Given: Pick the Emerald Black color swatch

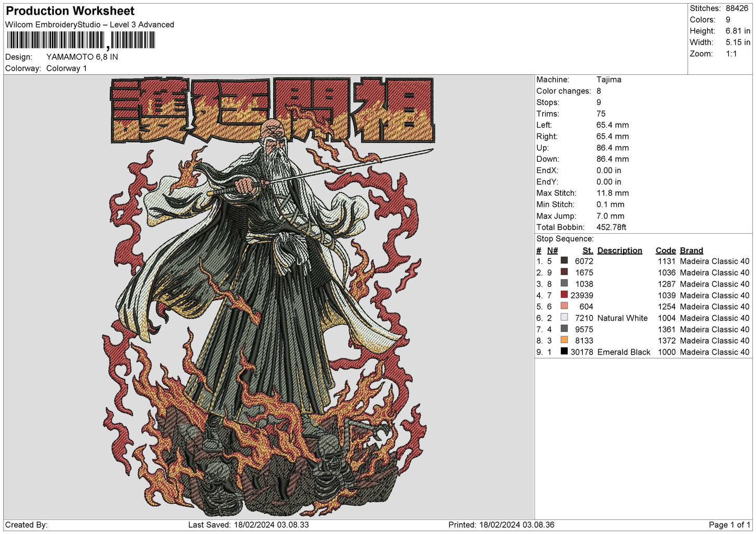Looking at the screenshot, I should point(564,351).
